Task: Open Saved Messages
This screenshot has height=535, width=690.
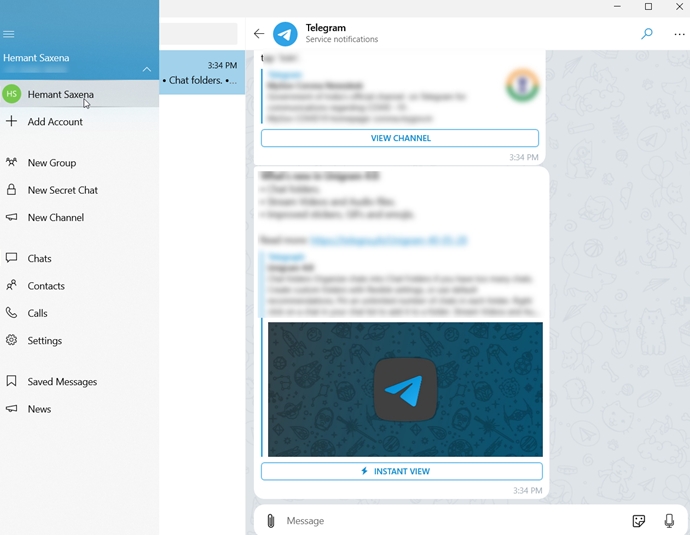Action: [x=62, y=382]
